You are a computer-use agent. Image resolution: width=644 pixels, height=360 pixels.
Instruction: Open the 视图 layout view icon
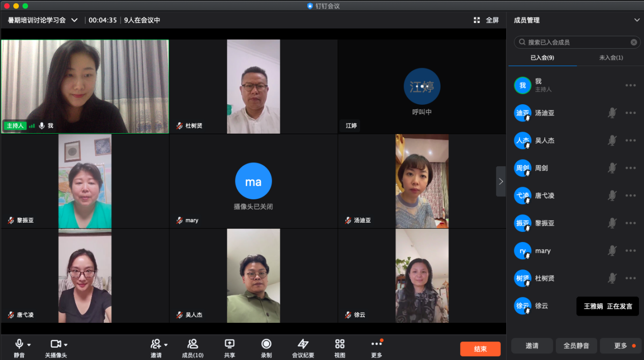click(340, 344)
